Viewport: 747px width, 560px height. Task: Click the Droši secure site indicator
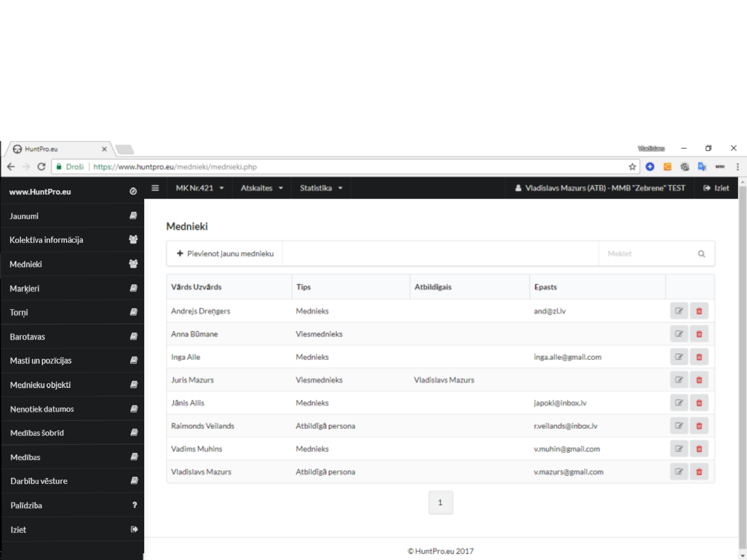70,167
